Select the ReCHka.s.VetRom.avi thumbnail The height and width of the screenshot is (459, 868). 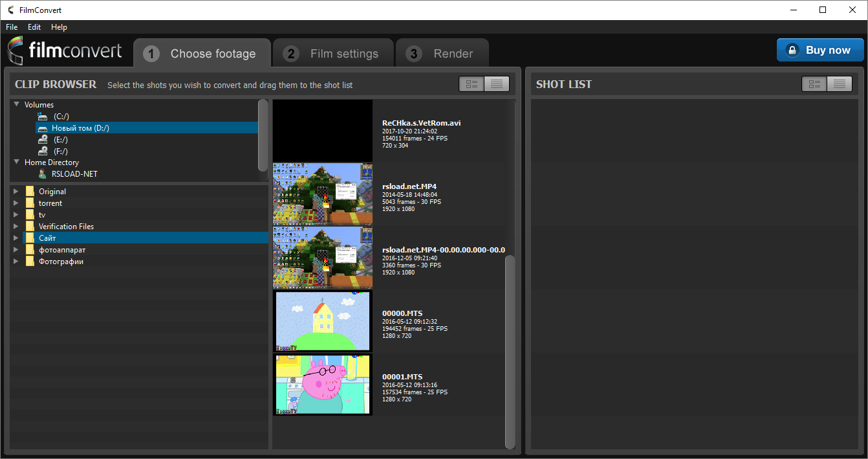tap(323, 131)
